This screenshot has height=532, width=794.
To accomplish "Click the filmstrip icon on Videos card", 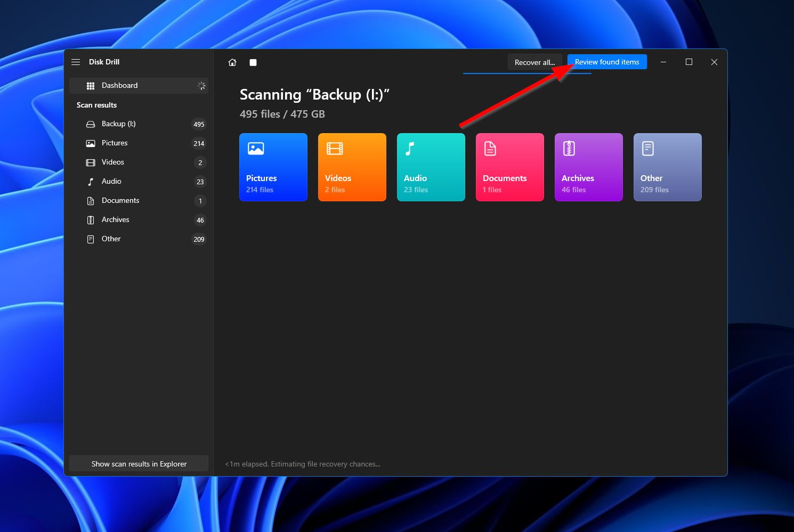I will tap(335, 149).
